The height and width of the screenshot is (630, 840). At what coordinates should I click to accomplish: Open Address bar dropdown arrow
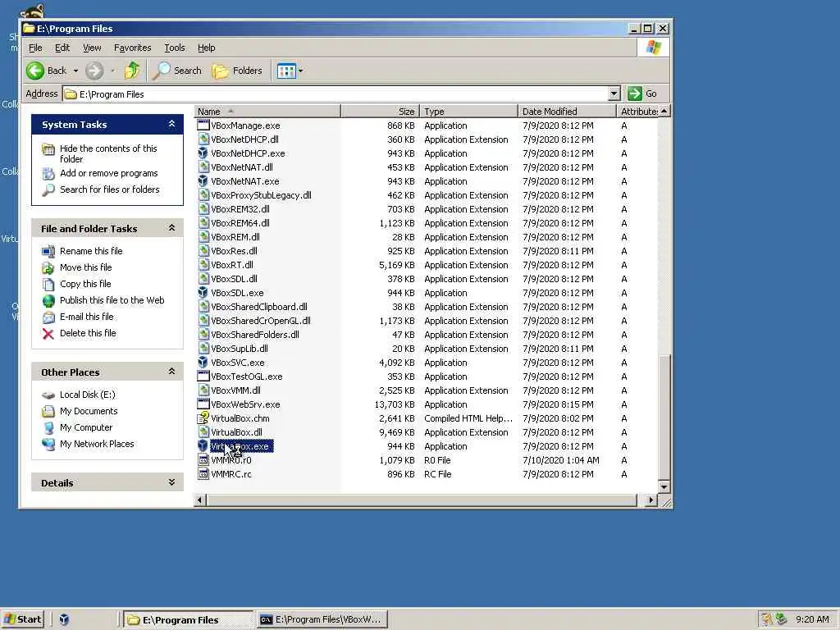click(614, 94)
